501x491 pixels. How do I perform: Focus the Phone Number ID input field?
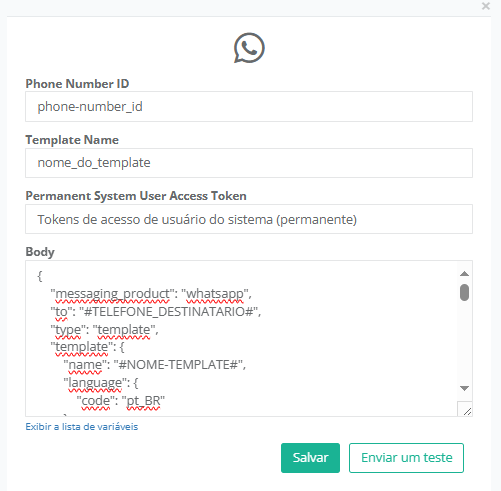coord(249,107)
